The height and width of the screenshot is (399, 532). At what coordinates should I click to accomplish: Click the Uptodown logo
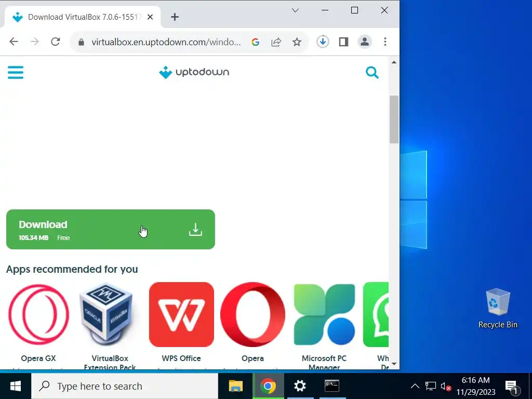[x=194, y=72]
